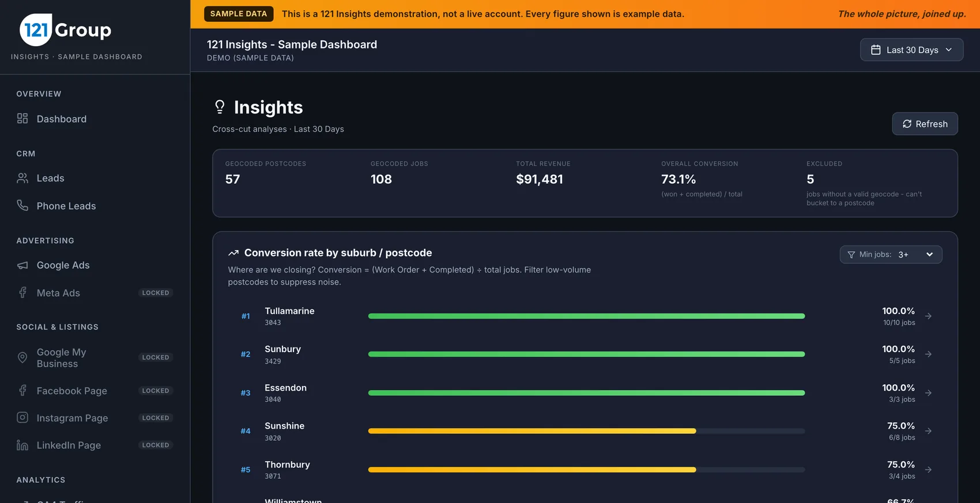Viewport: 980px width, 503px height.
Task: Open Sunshine row arrow
Action: 928,431
